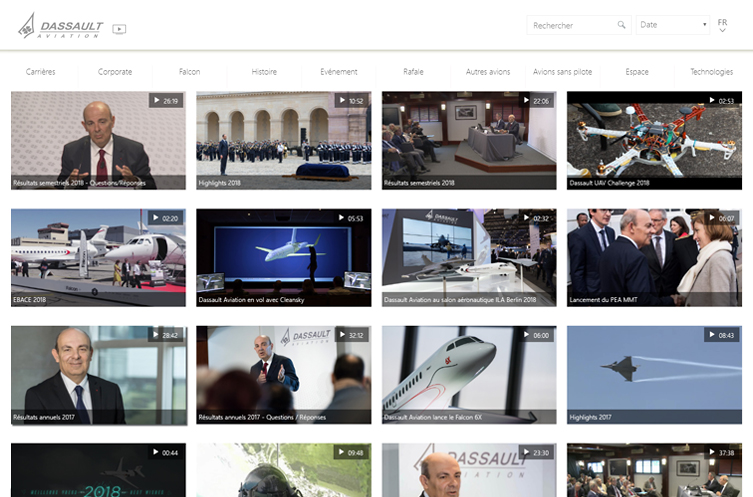The height and width of the screenshot is (497, 753).
Task: Open Résultats annuels 2017 - Questions / Réponses title
Action: 262,417
